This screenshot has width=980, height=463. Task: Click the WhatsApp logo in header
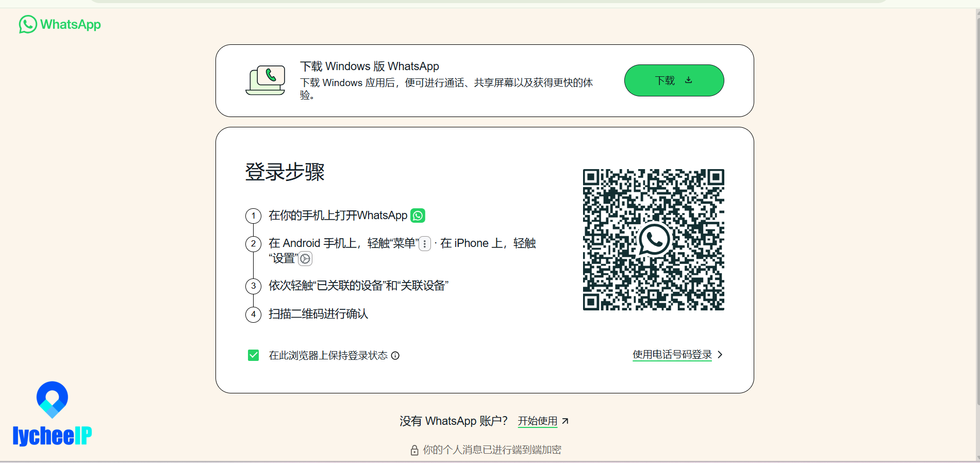click(x=60, y=24)
